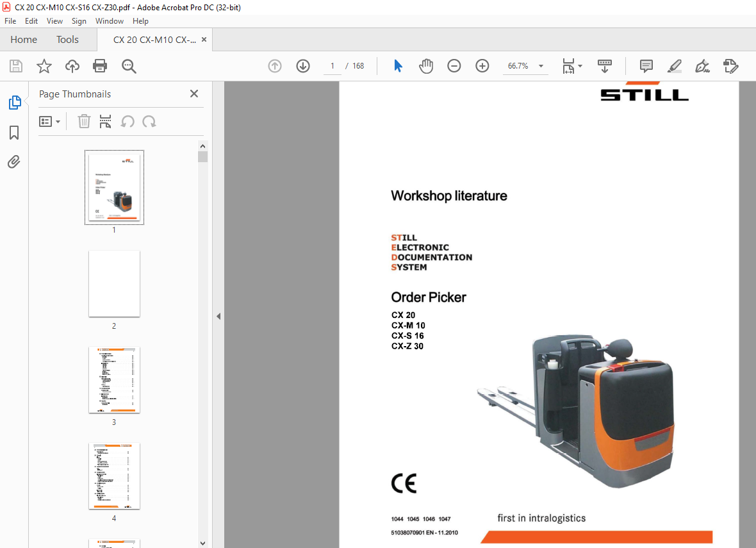Select the Highlight text pen tool

(x=674, y=66)
